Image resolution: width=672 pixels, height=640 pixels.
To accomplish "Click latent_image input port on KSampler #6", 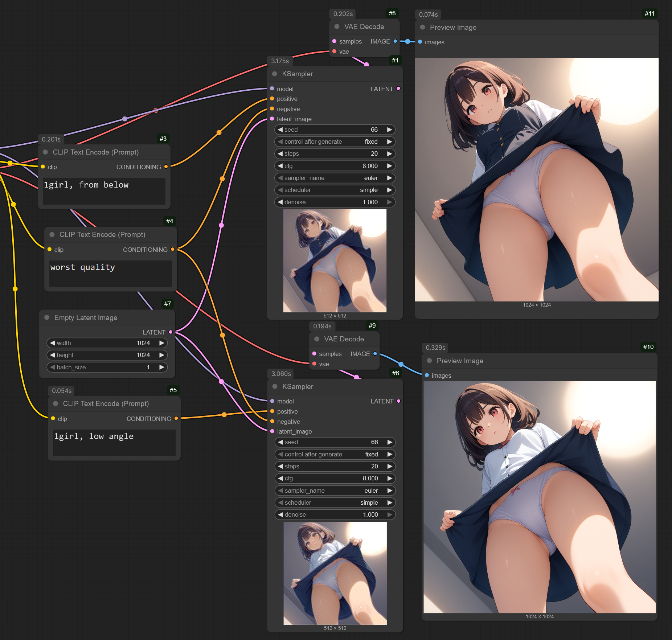I will [x=273, y=431].
